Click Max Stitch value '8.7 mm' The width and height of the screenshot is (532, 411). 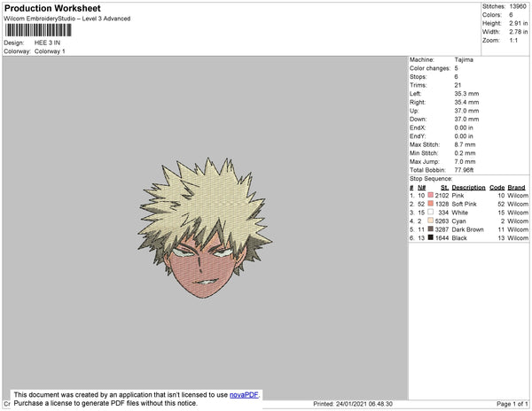pyautogui.click(x=465, y=144)
